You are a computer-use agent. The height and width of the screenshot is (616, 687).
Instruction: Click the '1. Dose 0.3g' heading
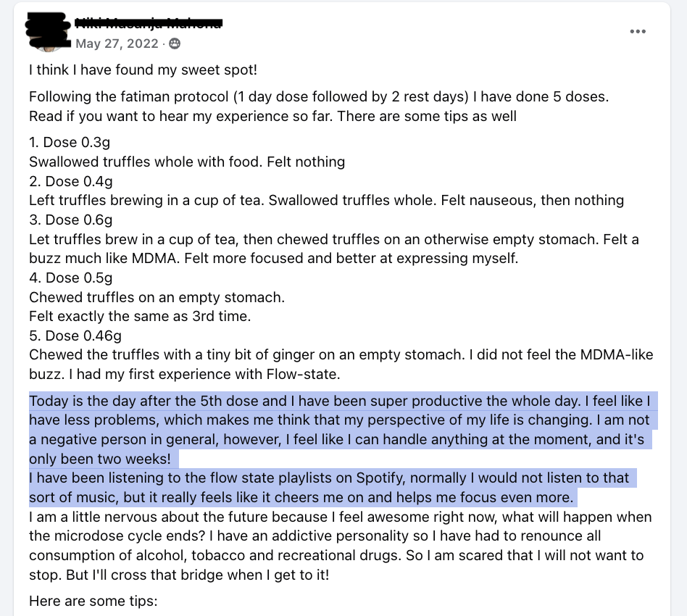pos(70,142)
